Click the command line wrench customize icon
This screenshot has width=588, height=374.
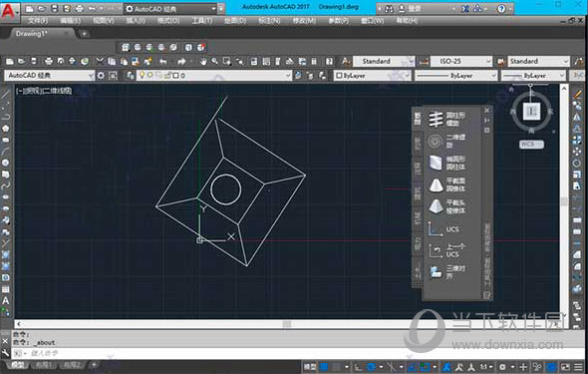pyautogui.click(x=5, y=353)
